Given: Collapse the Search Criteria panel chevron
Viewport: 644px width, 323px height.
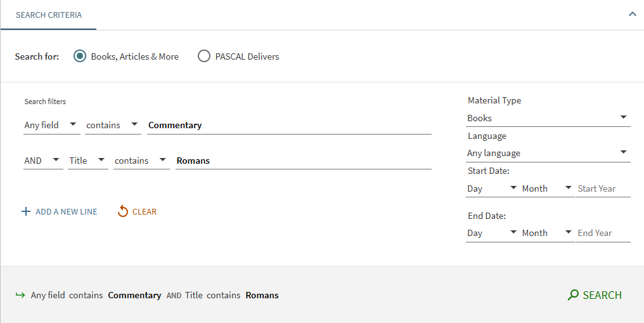Looking at the screenshot, I should pos(632,14).
